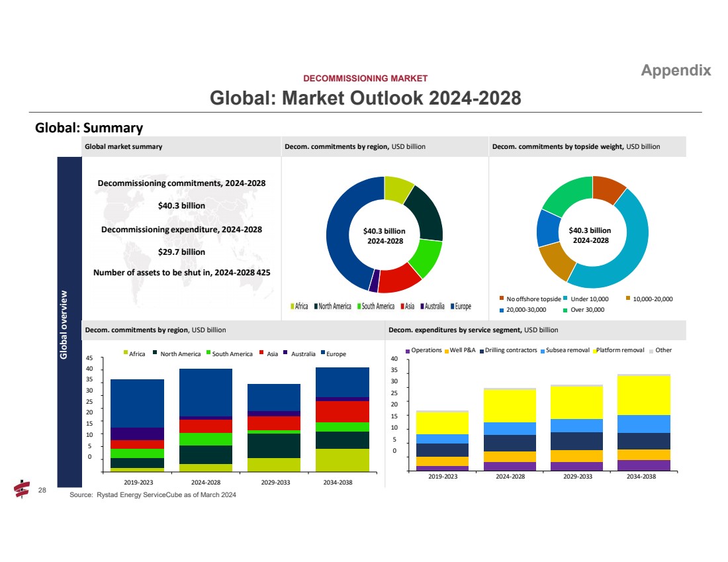
Task: Click the Europe legend marker below region donut
Action: click(x=452, y=306)
